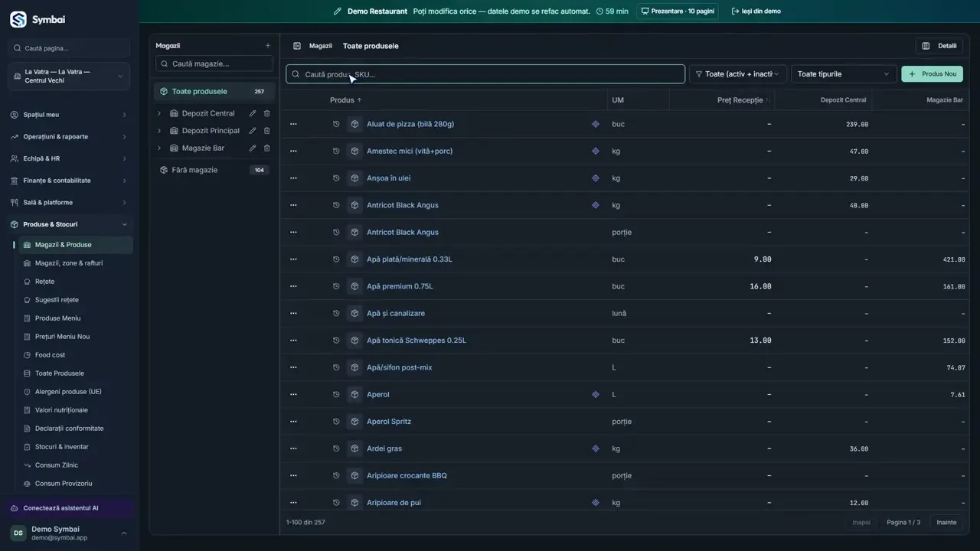The image size is (980, 551).
Task: Click the pencil icon beside Demo Restaurant
Action: (338, 11)
